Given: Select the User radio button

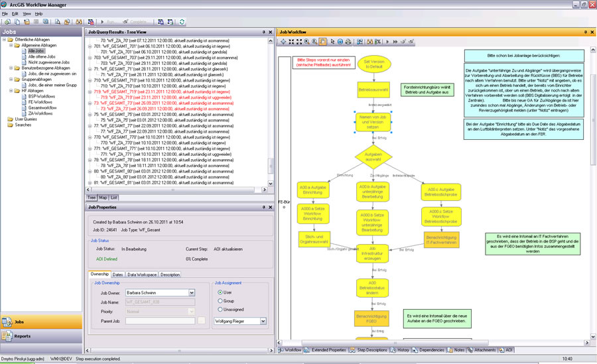Looking at the screenshot, I should tap(220, 292).
